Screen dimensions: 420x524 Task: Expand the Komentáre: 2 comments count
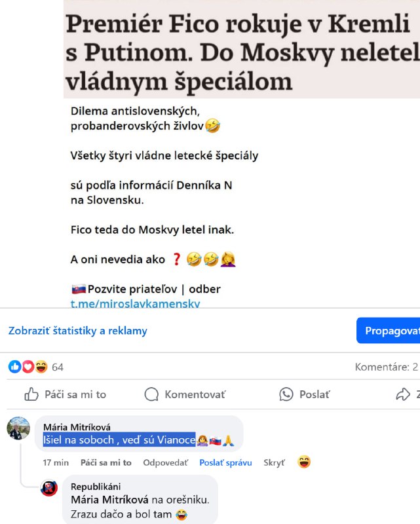click(x=386, y=367)
